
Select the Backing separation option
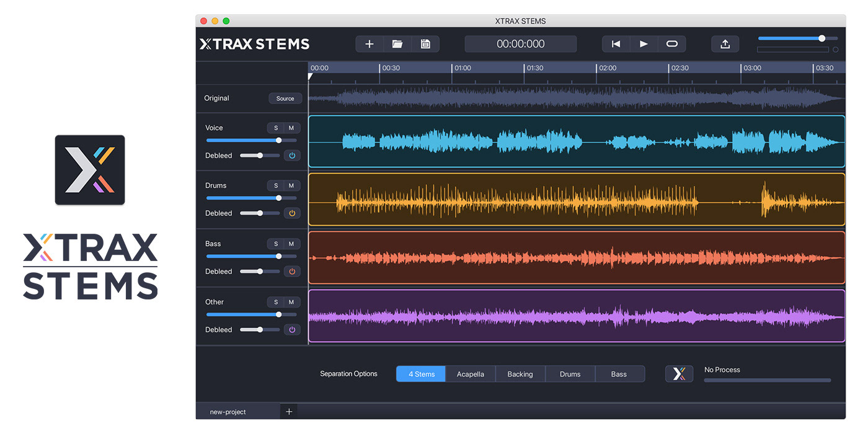pyautogui.click(x=520, y=374)
